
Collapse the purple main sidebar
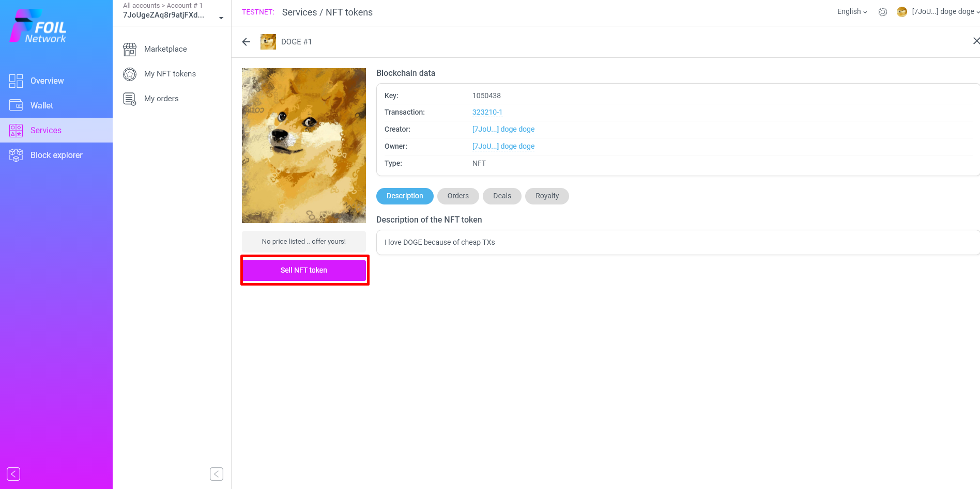[13, 474]
